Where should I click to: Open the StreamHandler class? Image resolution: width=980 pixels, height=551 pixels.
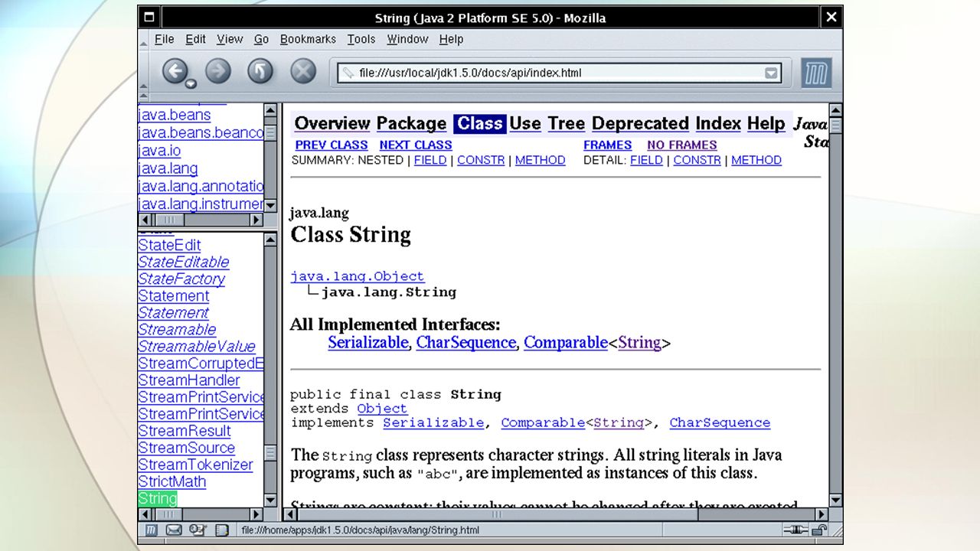click(189, 380)
